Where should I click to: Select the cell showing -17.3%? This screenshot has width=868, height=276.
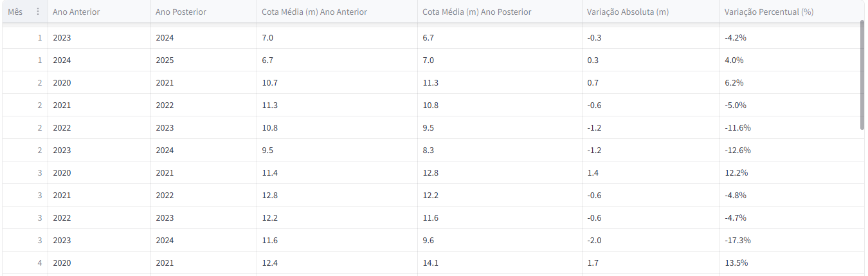737,240
